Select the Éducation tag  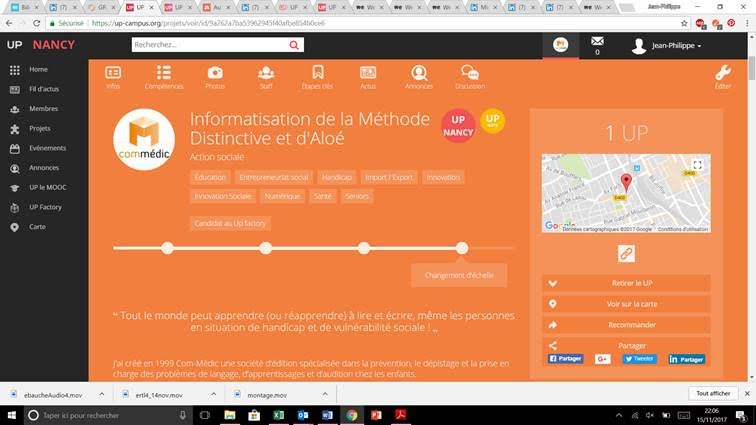point(210,178)
